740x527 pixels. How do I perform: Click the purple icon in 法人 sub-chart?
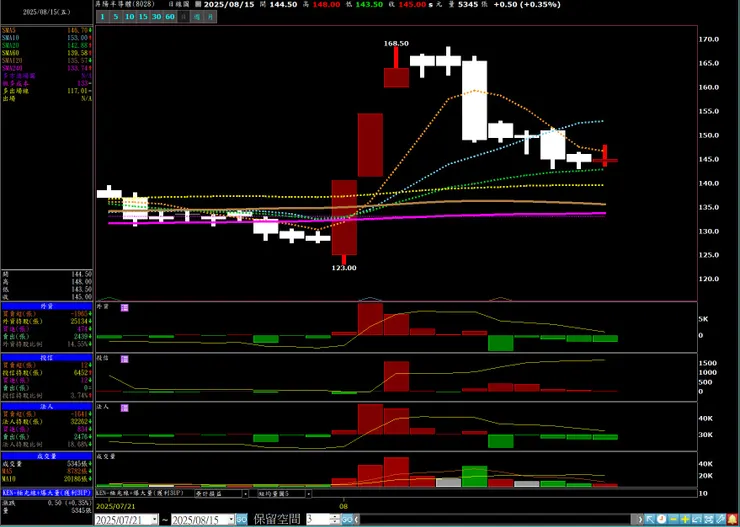pos(125,408)
